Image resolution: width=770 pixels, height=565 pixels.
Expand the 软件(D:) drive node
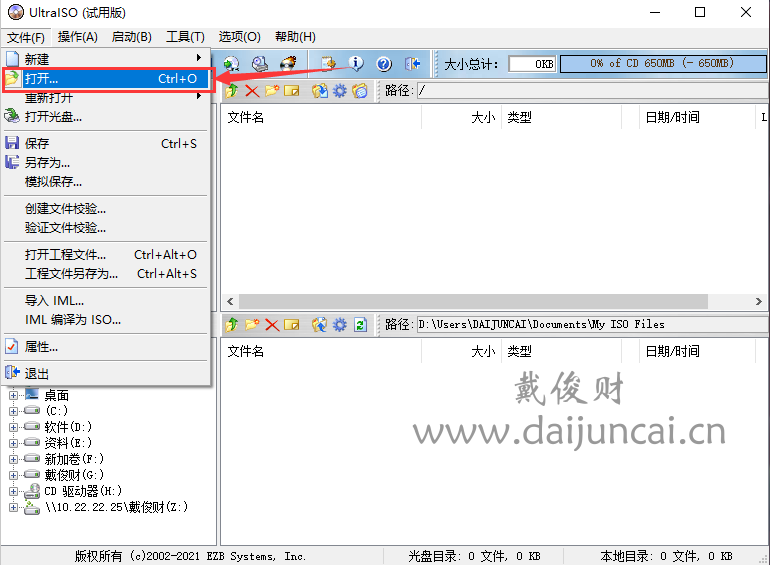pyautogui.click(x=13, y=427)
